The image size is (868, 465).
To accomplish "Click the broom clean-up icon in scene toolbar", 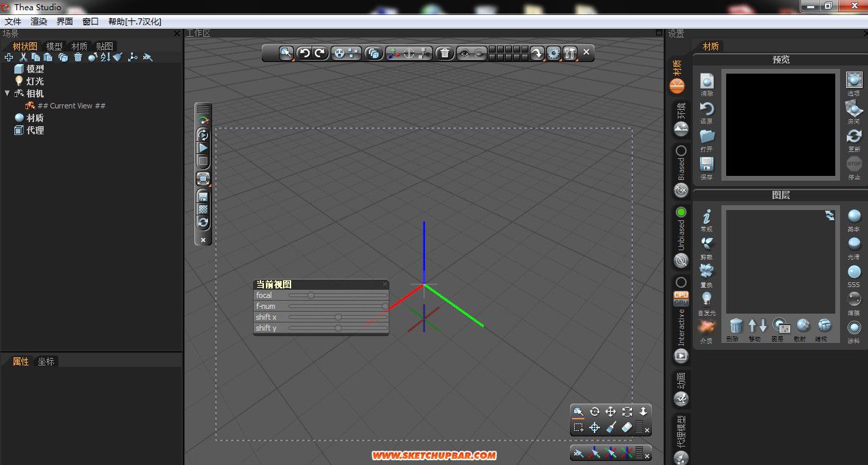I will pos(117,57).
